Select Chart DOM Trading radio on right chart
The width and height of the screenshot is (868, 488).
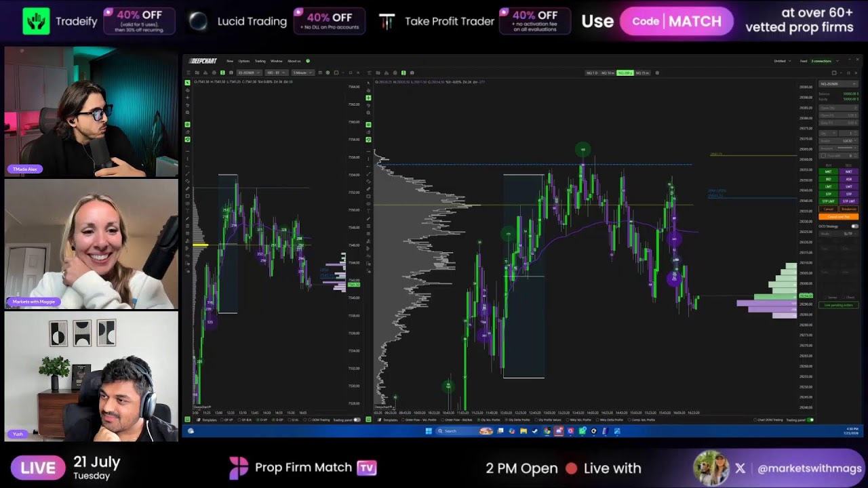(x=769, y=420)
